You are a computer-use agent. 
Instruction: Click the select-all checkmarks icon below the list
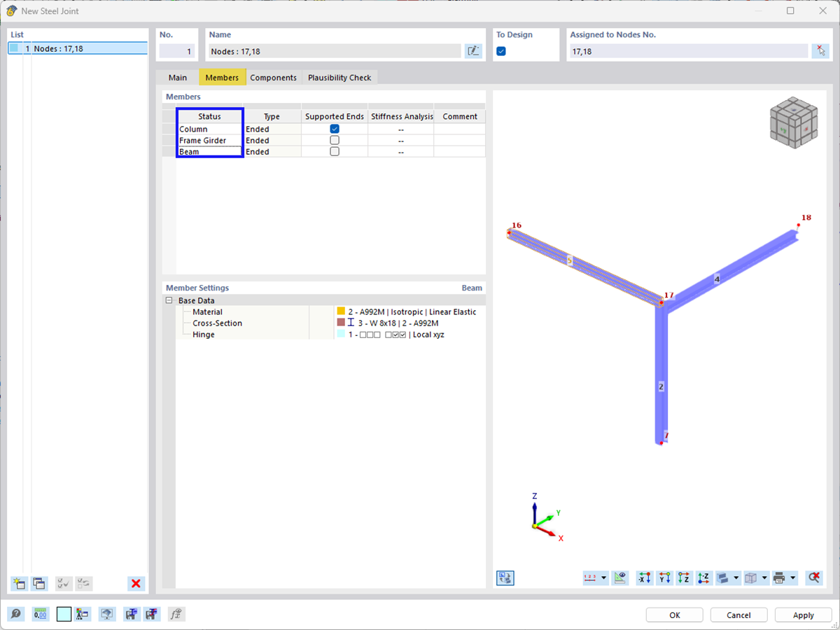pyautogui.click(x=64, y=583)
